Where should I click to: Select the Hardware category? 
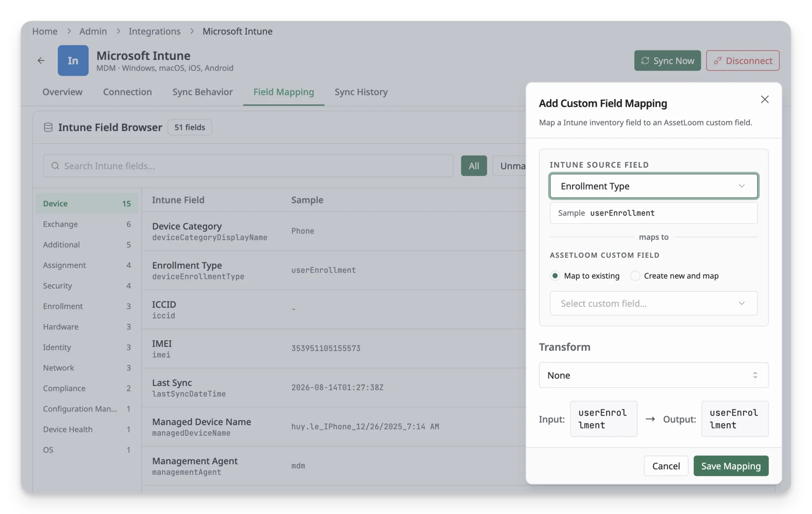point(87,327)
